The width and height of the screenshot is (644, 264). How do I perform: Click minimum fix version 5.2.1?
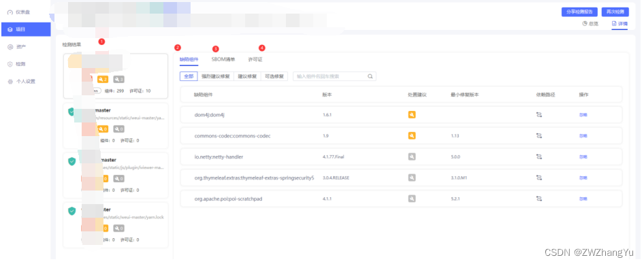click(x=455, y=199)
